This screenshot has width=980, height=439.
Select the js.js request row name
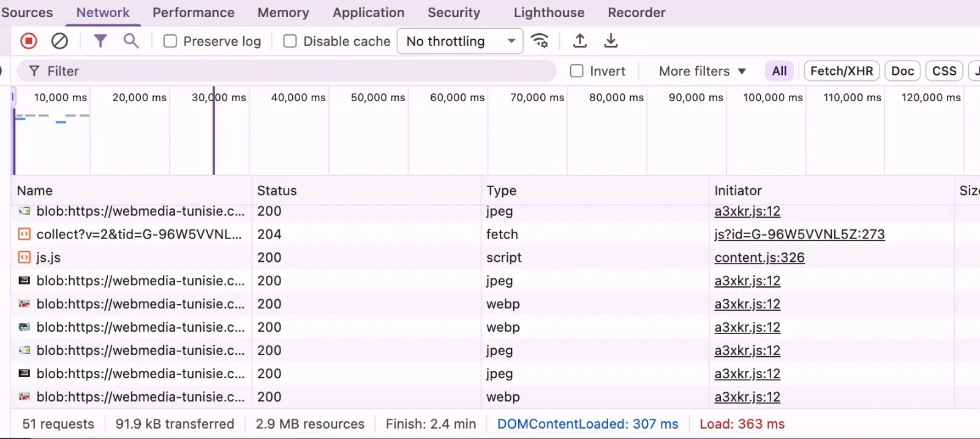pos(48,258)
